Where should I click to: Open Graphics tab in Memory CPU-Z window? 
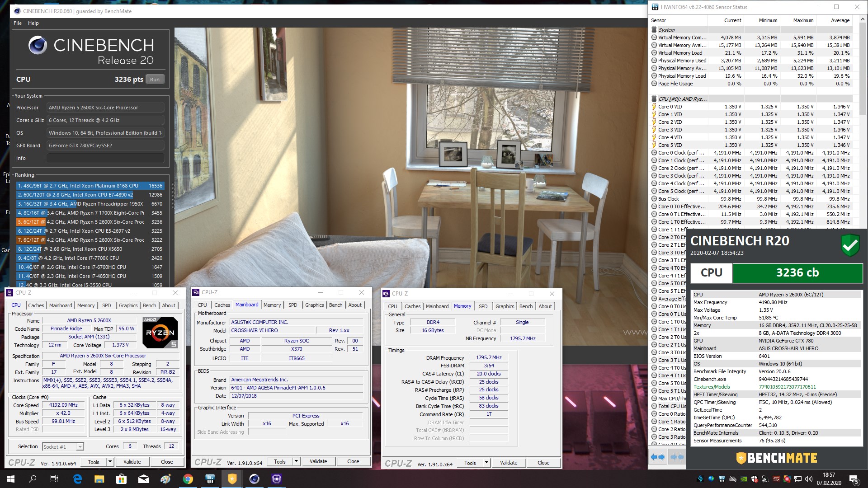click(x=505, y=306)
